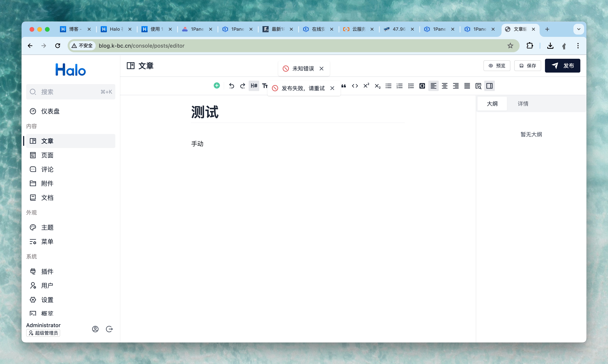
Task: Click the 保存 save button
Action: click(x=527, y=66)
